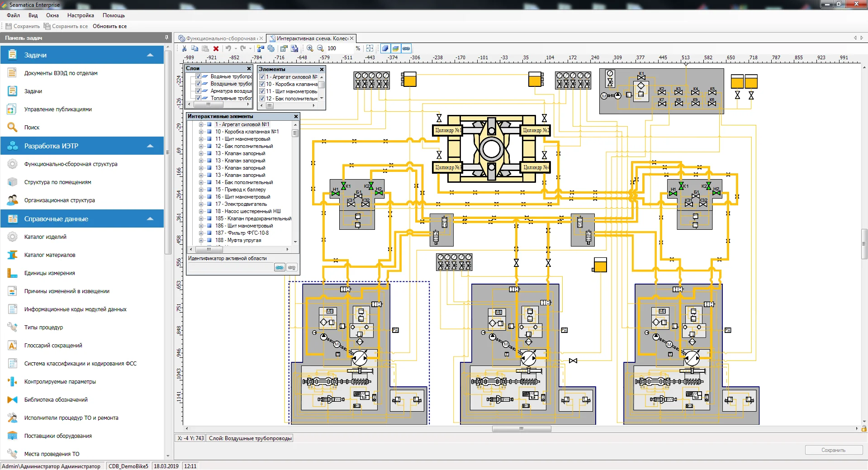The width and height of the screenshot is (868, 470).
Task: Click the Copy icon in diagram toolbar
Action: click(194, 48)
